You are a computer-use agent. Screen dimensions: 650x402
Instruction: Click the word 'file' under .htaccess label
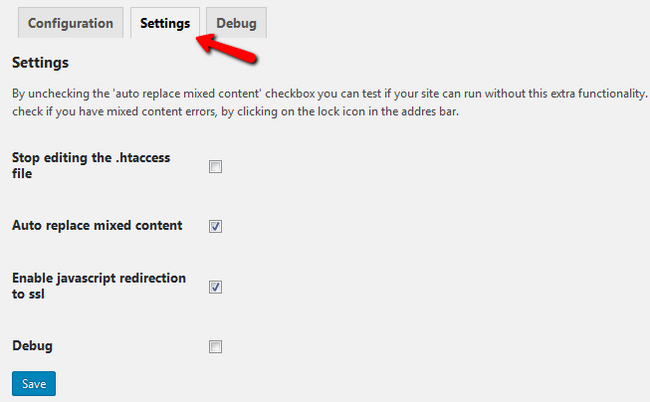22,174
